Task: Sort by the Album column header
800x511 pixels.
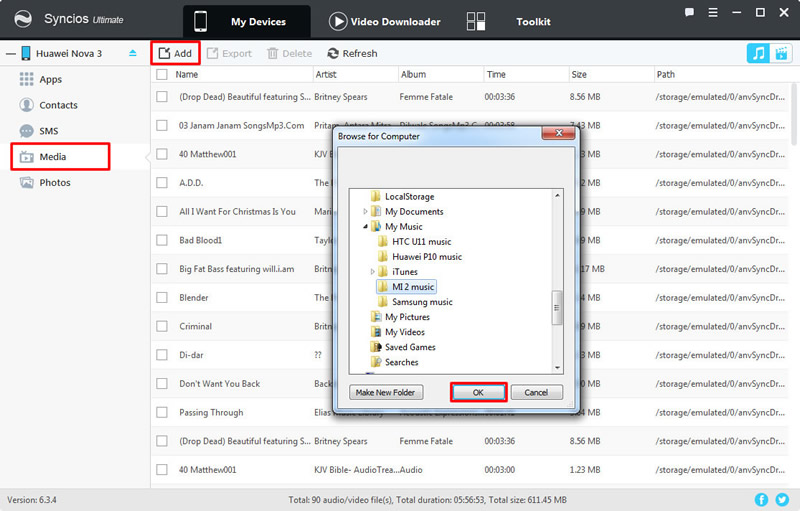Action: click(413, 74)
